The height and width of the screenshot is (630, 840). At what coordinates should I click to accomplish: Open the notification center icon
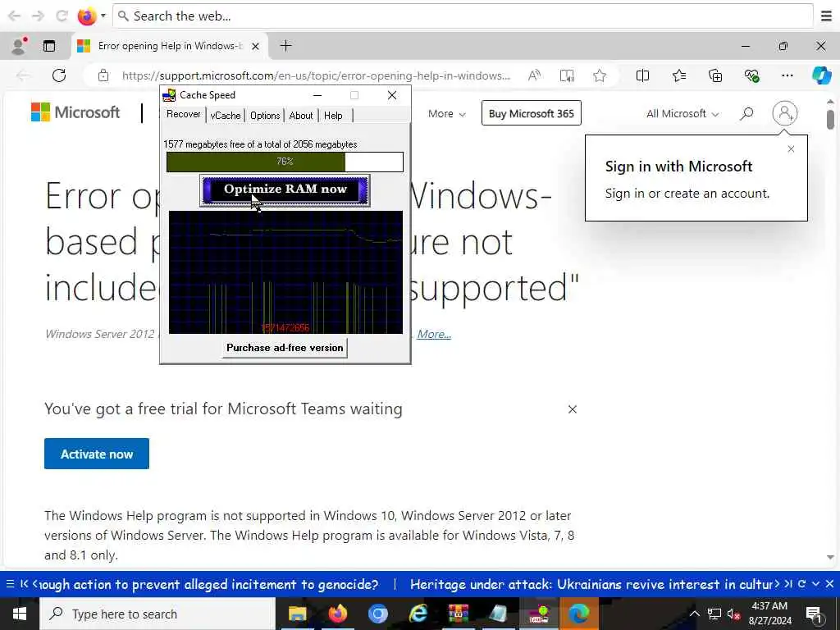coord(814,614)
